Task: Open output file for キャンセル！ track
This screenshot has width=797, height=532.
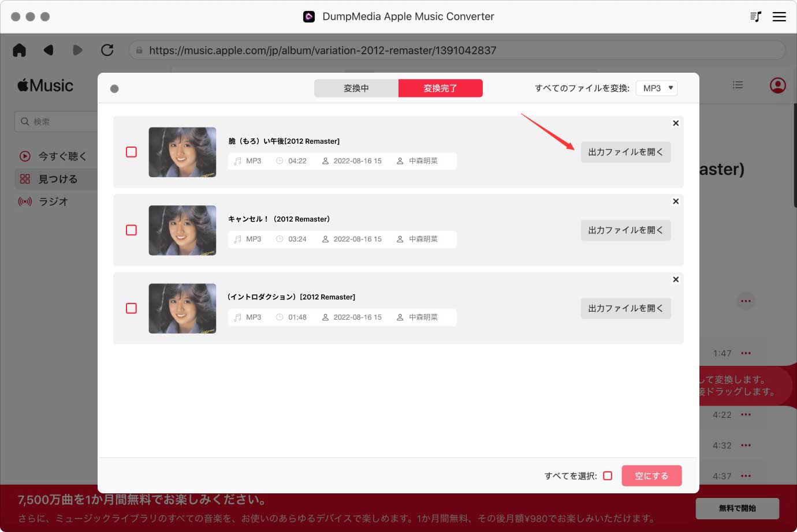Action: click(625, 230)
